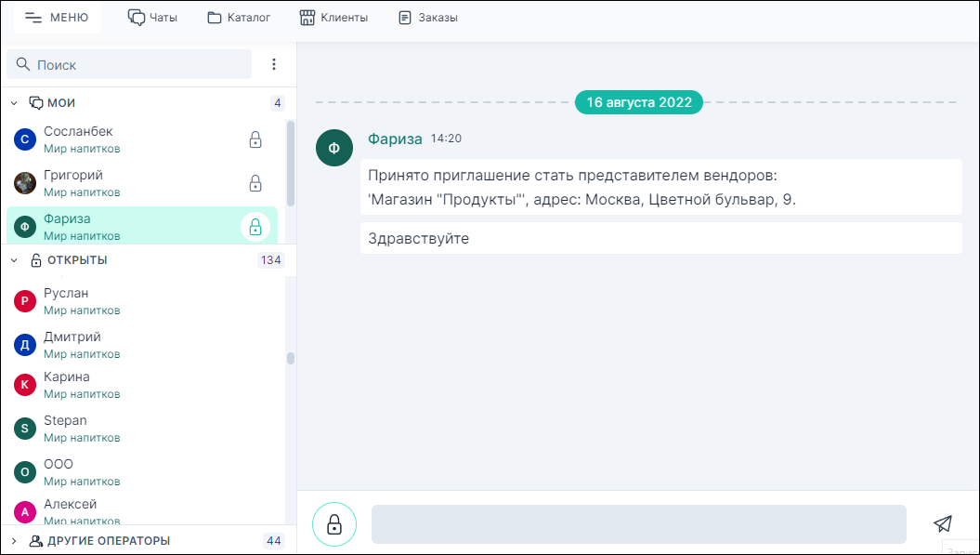The height and width of the screenshot is (555, 980).
Task: Click the Фариза name in chat header
Action: pos(394,139)
